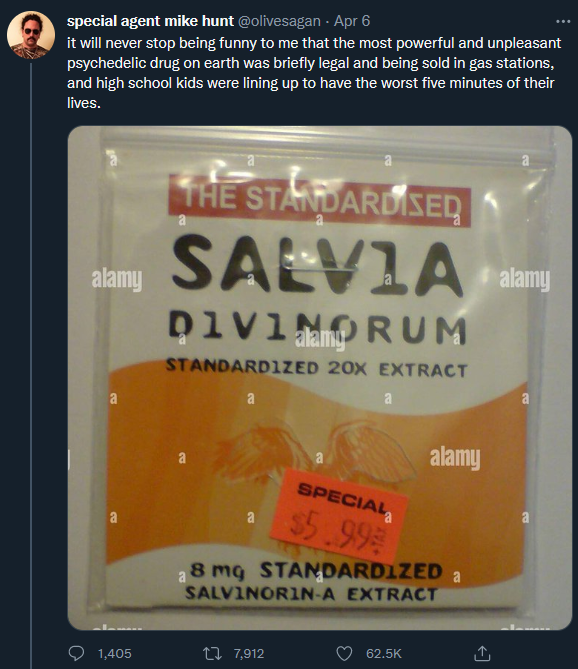This screenshot has width=578, height=669.
Task: Click the 1,405 replies count
Action: (115, 654)
